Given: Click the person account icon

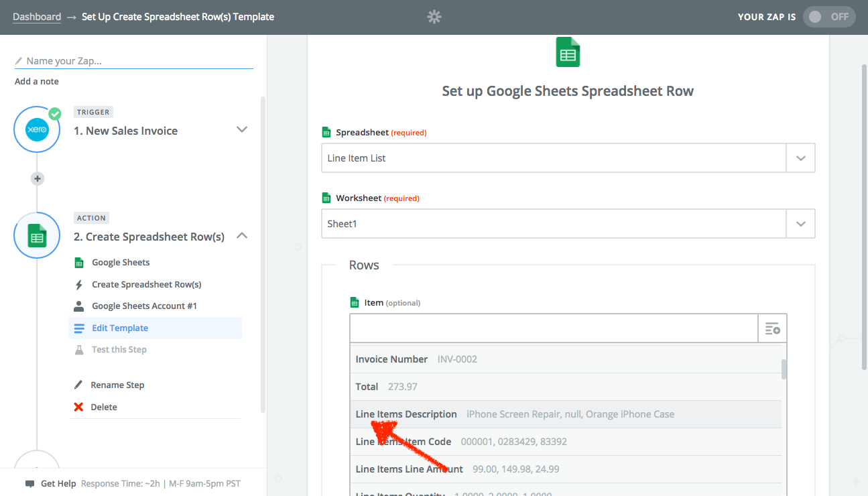Looking at the screenshot, I should click(79, 306).
